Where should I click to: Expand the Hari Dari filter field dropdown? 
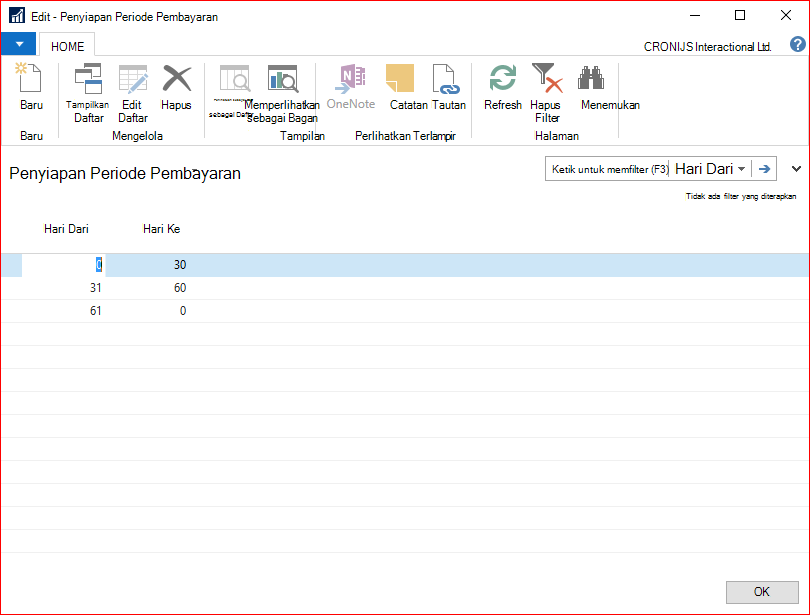(x=742, y=169)
